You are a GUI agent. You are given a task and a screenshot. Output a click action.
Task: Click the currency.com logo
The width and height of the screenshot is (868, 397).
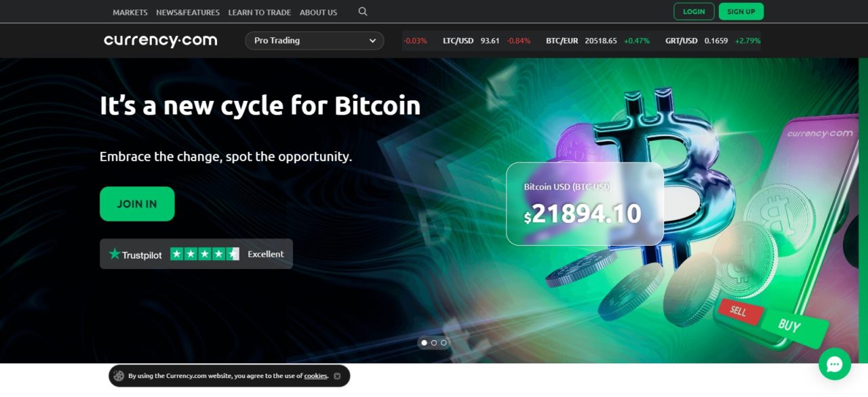[161, 41]
